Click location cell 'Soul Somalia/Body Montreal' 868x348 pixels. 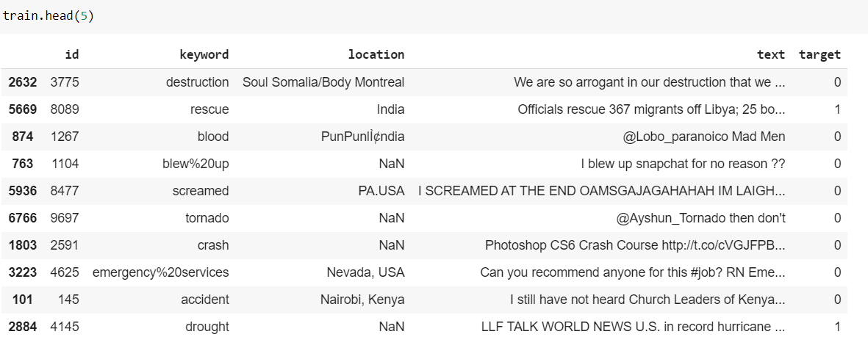[323, 82]
